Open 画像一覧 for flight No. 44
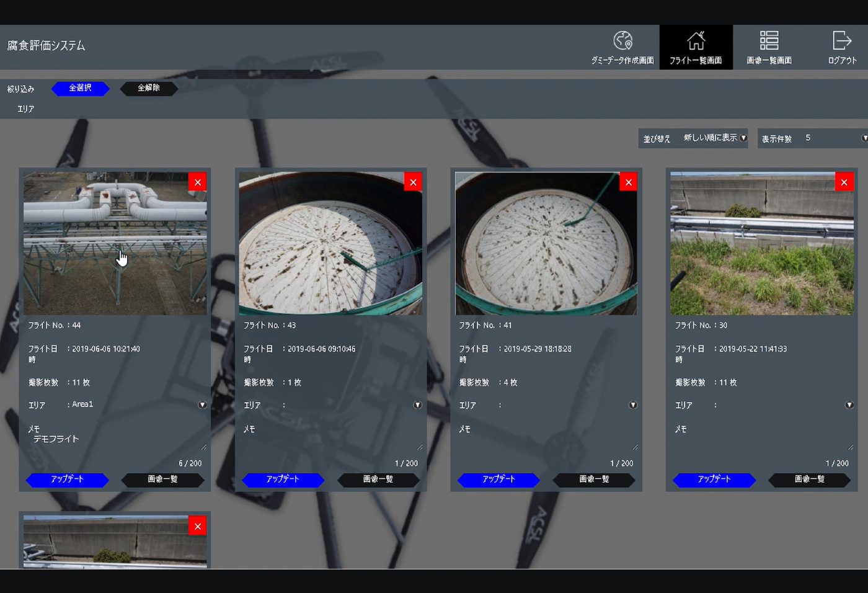The width and height of the screenshot is (868, 593). 163,479
